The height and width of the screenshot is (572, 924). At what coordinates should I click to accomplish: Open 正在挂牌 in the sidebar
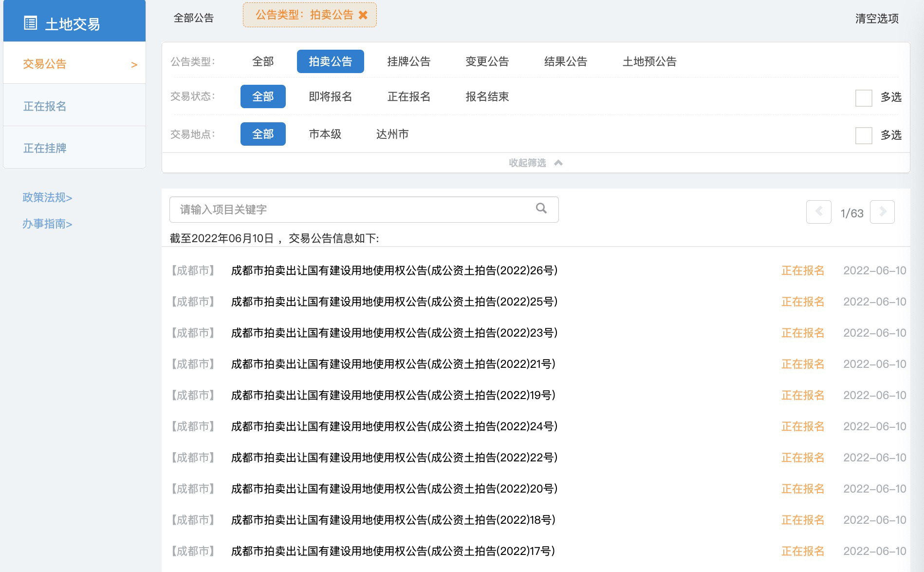point(45,148)
